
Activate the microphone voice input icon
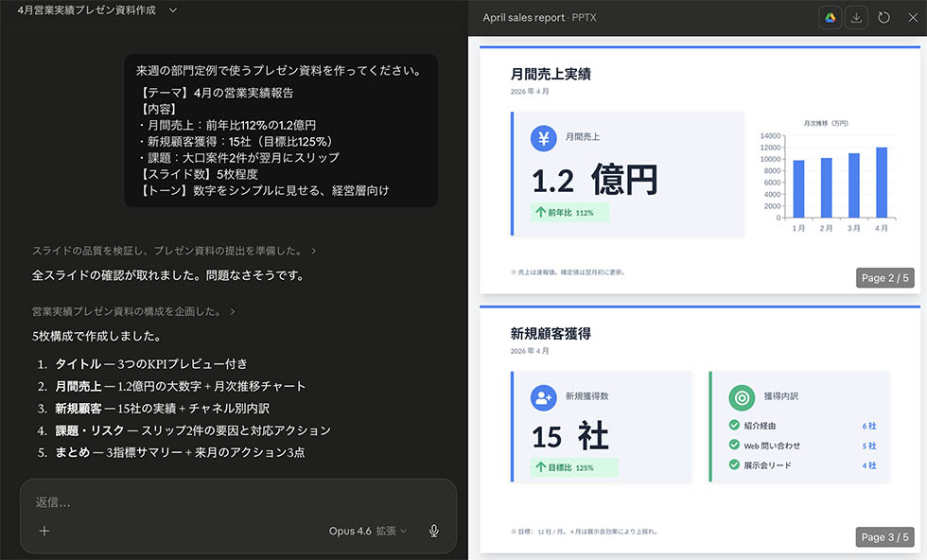pyautogui.click(x=434, y=531)
